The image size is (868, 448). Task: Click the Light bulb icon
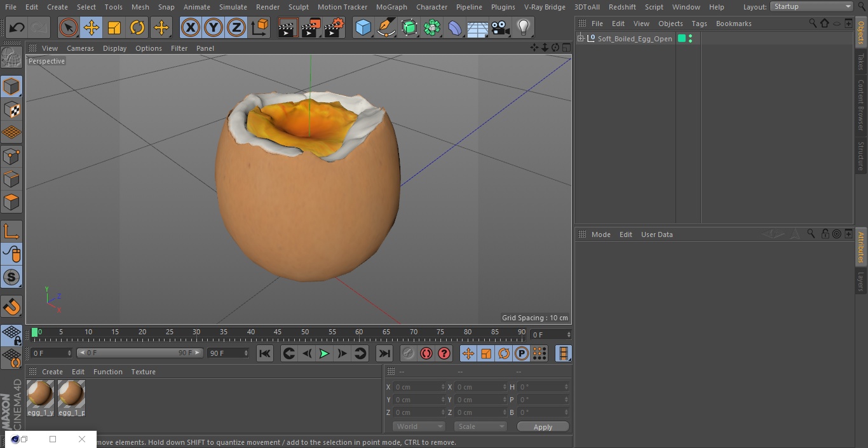524,27
